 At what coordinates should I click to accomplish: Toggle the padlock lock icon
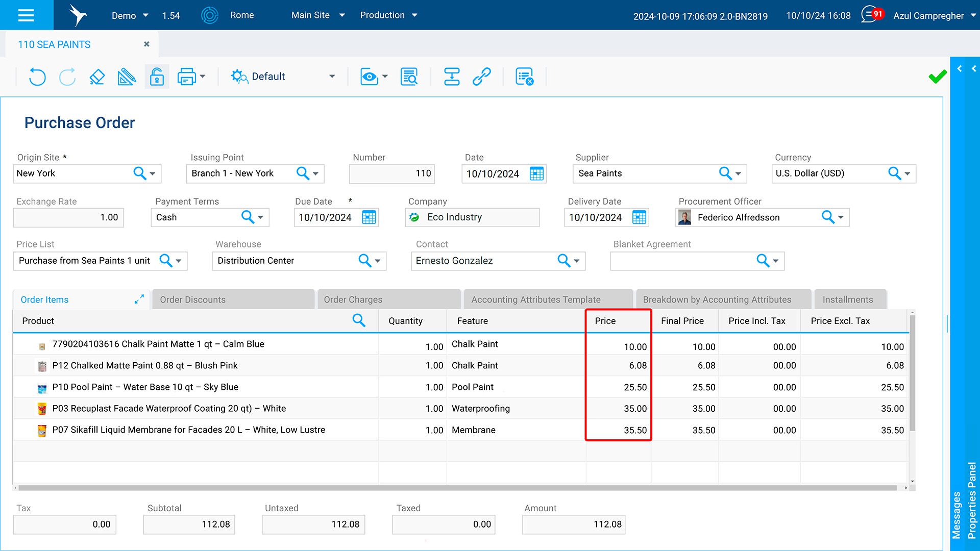tap(157, 77)
